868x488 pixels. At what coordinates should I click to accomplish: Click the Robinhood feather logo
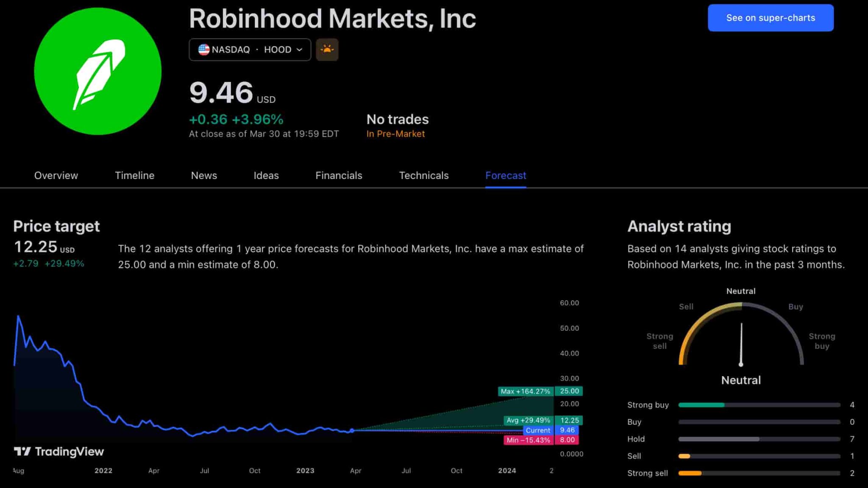point(98,71)
